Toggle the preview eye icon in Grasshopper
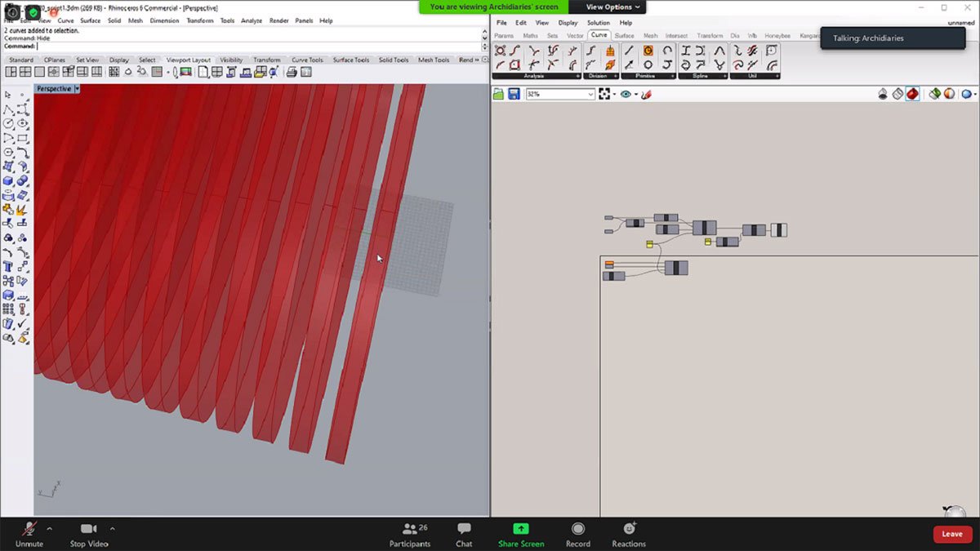 click(626, 94)
